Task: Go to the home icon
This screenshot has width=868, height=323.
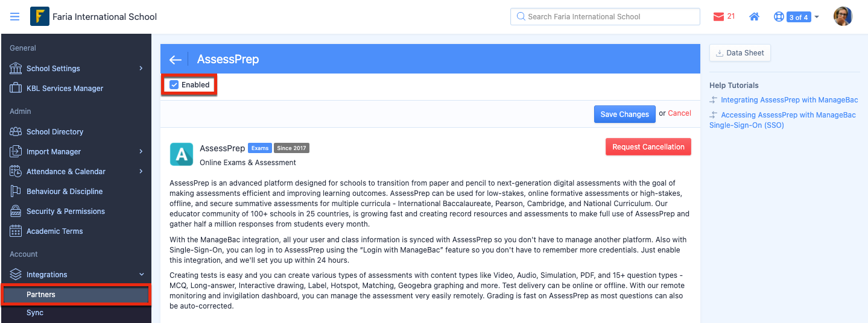Action: 754,17
